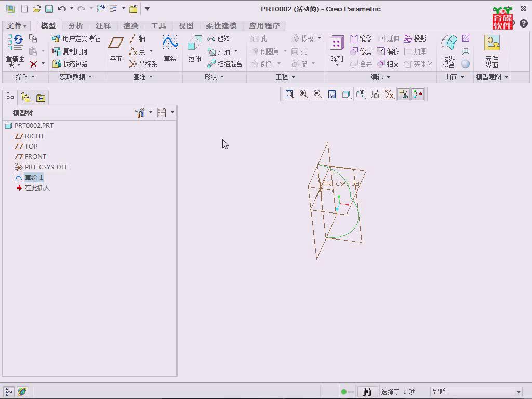
Task: Expand the Engineering (工程) group
Action: [x=285, y=77]
